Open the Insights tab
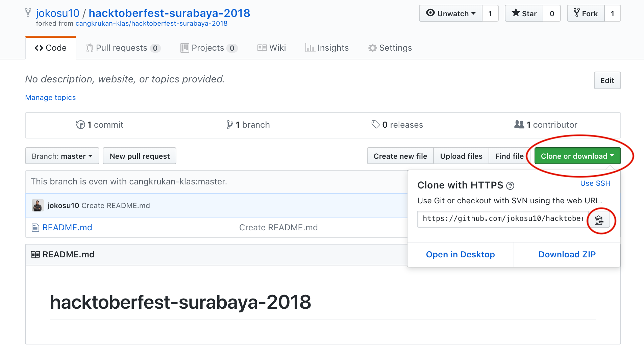Screen dimensions: 644x358 pyautogui.click(x=327, y=48)
